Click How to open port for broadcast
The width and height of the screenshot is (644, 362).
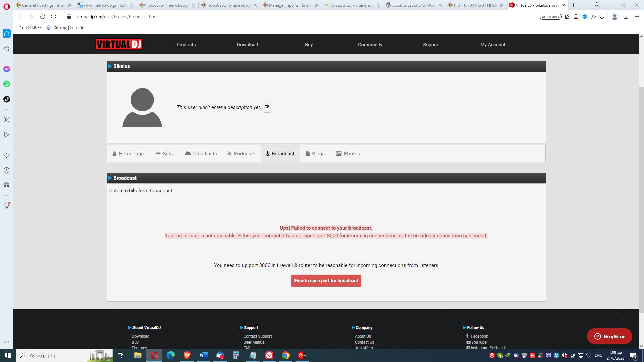pyautogui.click(x=326, y=281)
